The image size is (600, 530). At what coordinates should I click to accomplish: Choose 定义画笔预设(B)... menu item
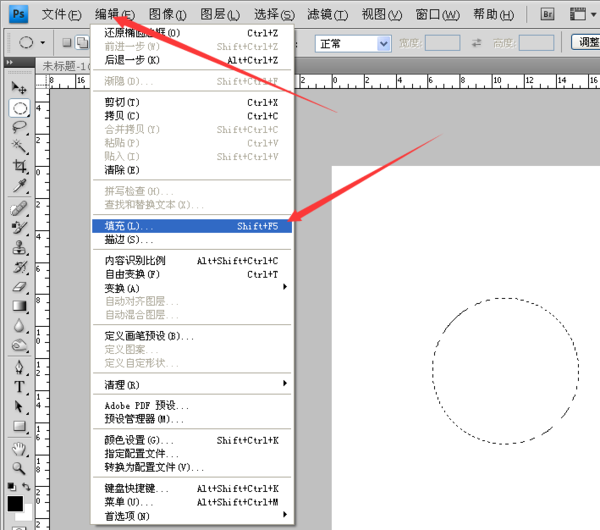(192, 336)
